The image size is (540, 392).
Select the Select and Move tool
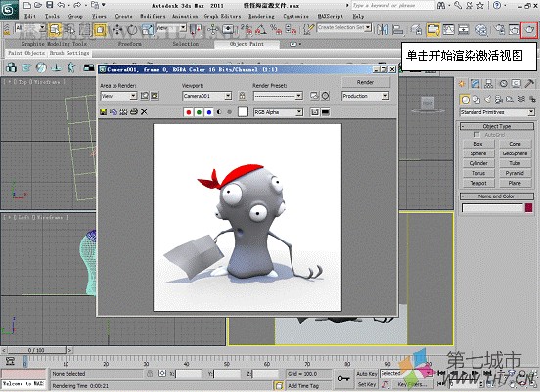117,30
